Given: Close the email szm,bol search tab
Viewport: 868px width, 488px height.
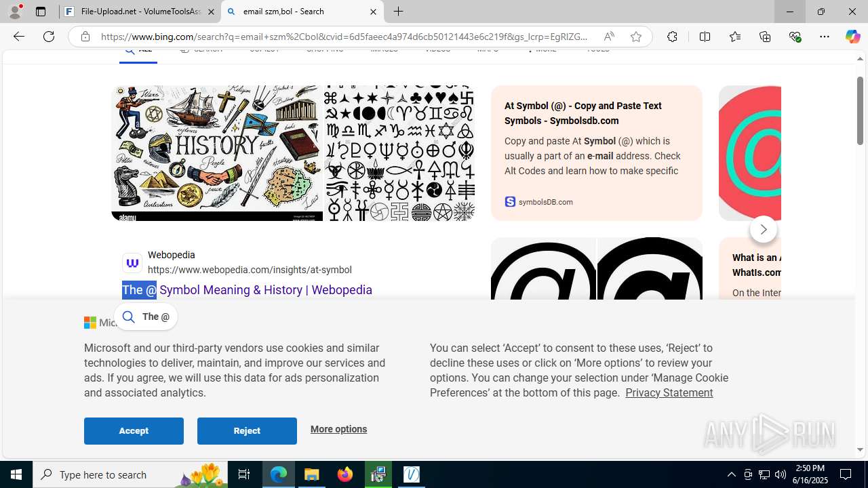Looking at the screenshot, I should pyautogui.click(x=373, y=12).
